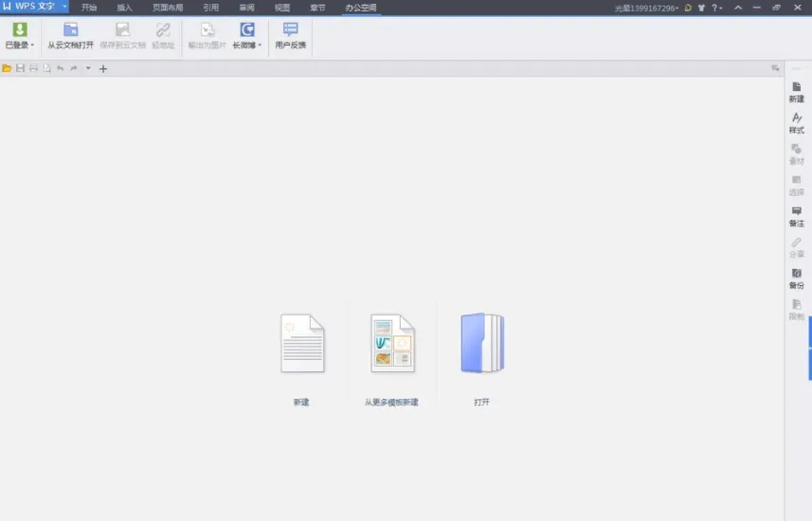Screen dimensions: 812x521
Task: Click the green 已登录 account icon
Action: (x=20, y=29)
